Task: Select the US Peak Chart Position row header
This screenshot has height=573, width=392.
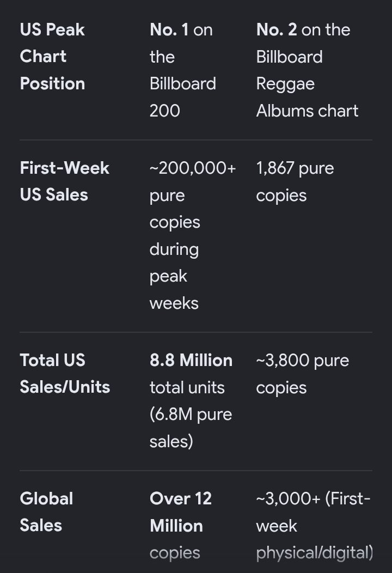Action: 52,57
